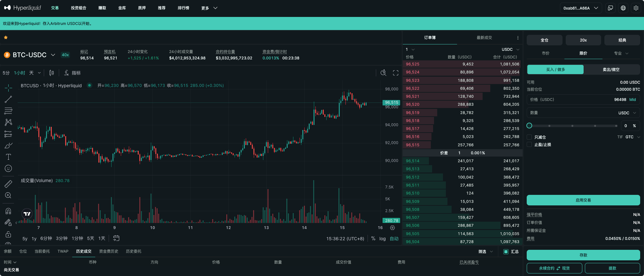Click the 卖出/做空 button
The image size is (644, 276).
click(x=611, y=70)
